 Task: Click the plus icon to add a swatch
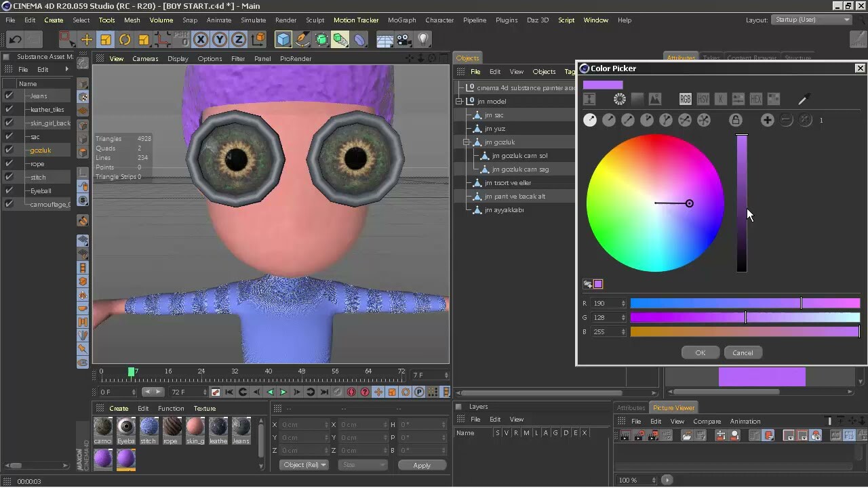pyautogui.click(x=768, y=120)
